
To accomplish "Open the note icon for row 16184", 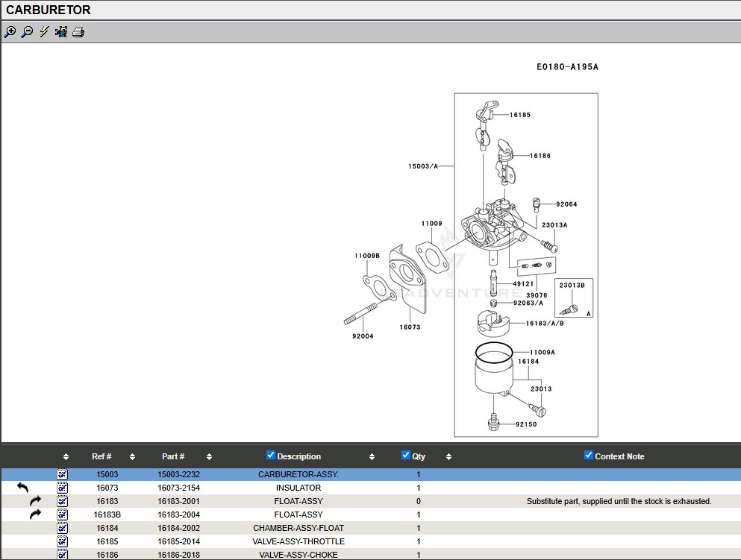I will pyautogui.click(x=63, y=528).
